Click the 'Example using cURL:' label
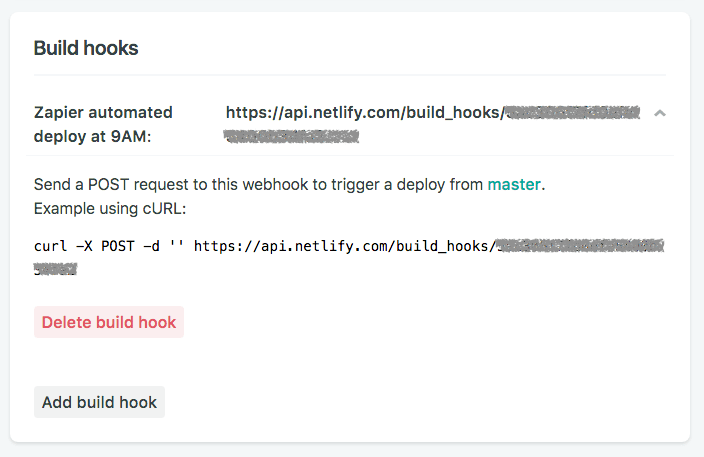 110,209
